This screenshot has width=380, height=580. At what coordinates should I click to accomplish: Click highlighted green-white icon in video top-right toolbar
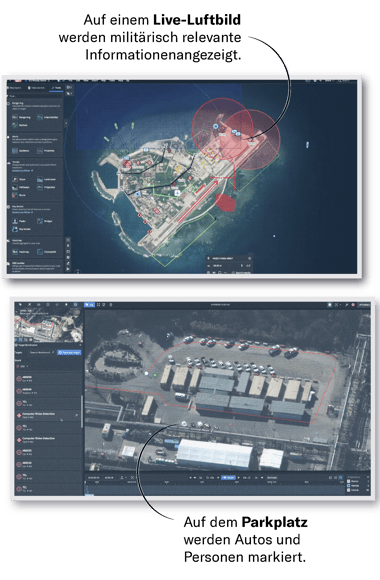click(329, 305)
